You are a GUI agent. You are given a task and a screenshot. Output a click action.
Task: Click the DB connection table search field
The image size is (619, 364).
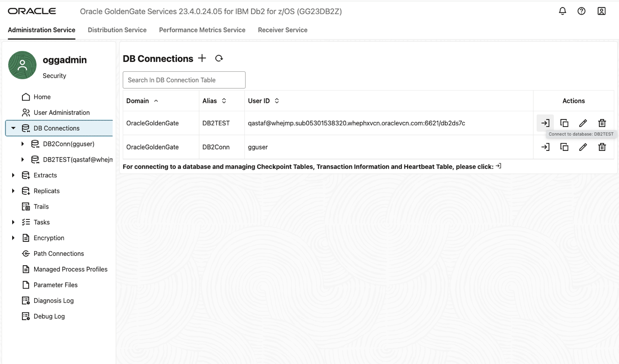[184, 80]
